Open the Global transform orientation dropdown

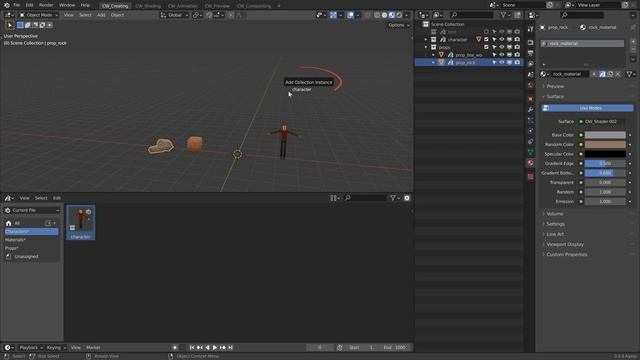point(174,15)
